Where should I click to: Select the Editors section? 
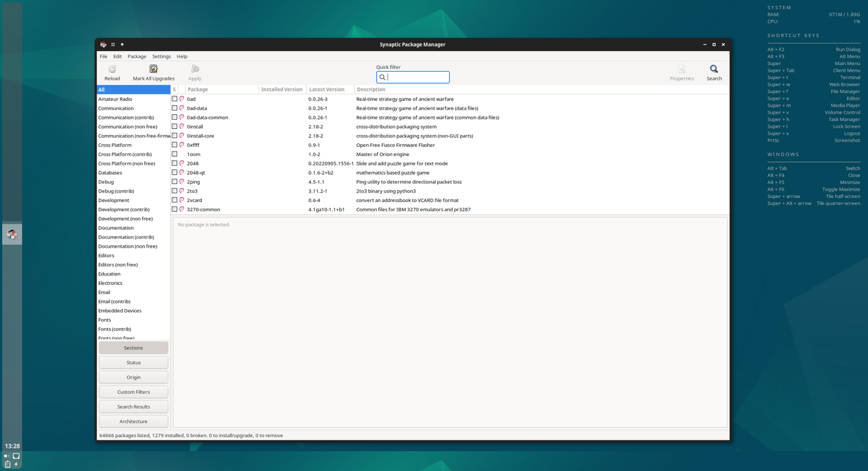(x=134, y=255)
